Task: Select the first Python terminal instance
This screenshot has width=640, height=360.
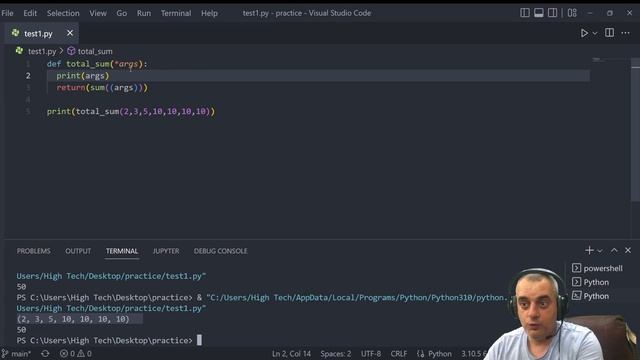Action: (590, 282)
